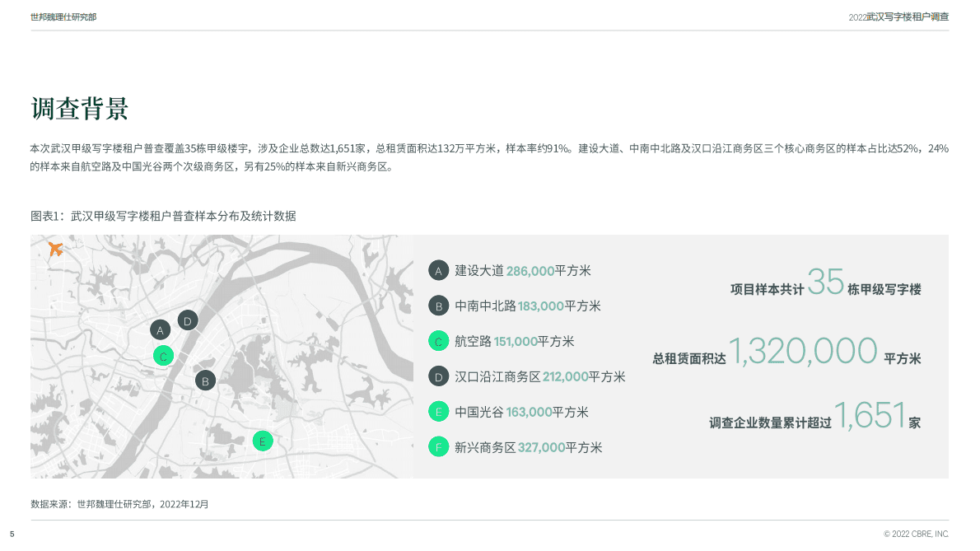Click the D badge beside 汉口沿江商务区

tap(438, 376)
